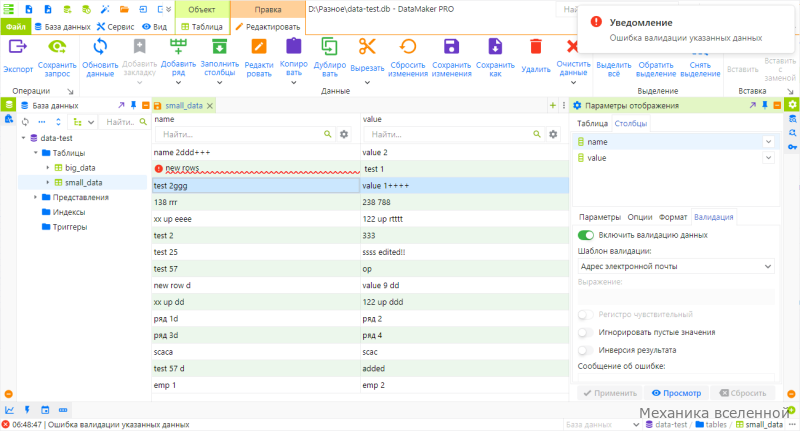The width and height of the screenshot is (800, 431).
Task: Add new tab with green plus icon
Action: (553, 106)
